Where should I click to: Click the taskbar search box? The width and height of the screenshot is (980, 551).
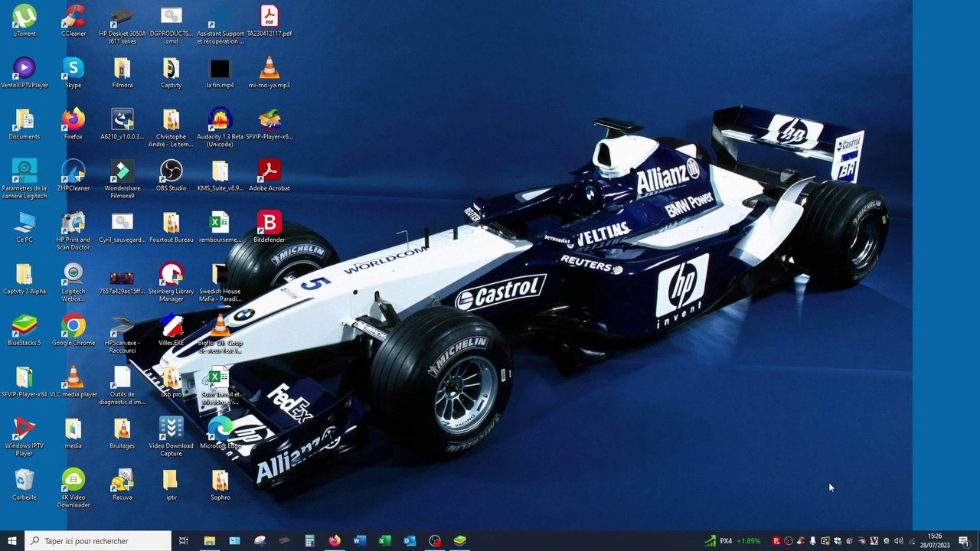98,541
